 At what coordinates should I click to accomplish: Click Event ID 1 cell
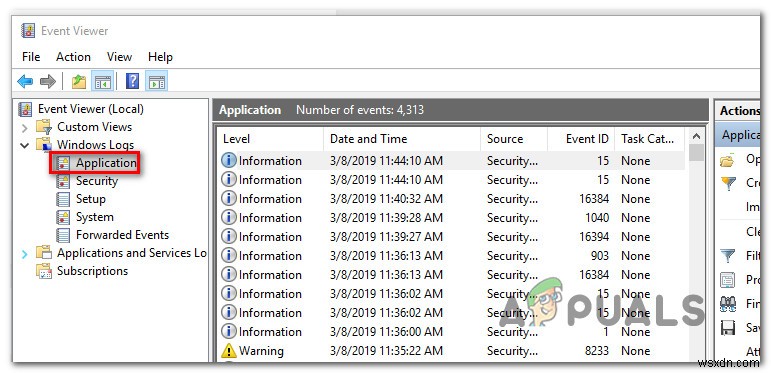pyautogui.click(x=606, y=332)
